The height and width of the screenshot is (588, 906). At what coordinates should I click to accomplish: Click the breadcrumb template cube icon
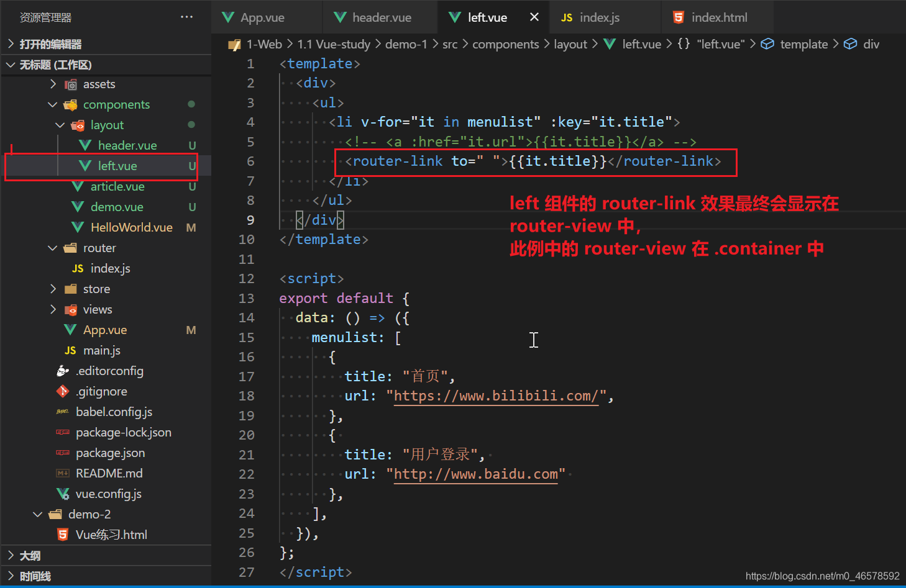tap(767, 44)
